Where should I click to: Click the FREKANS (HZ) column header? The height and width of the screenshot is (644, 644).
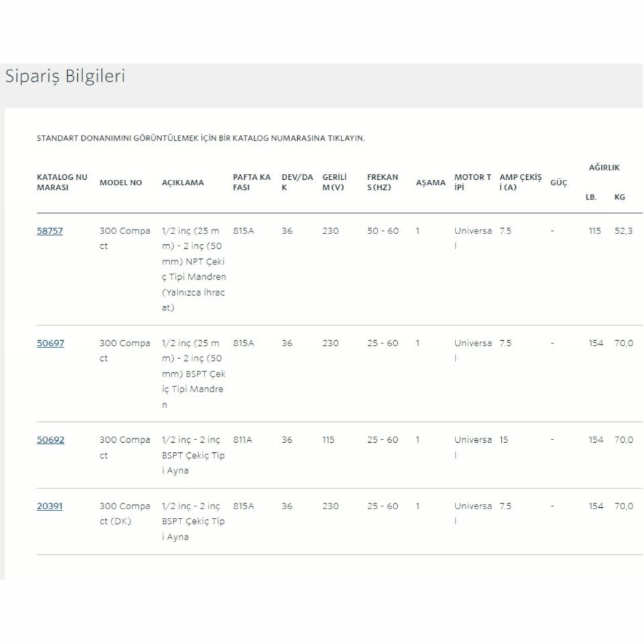[382, 182]
